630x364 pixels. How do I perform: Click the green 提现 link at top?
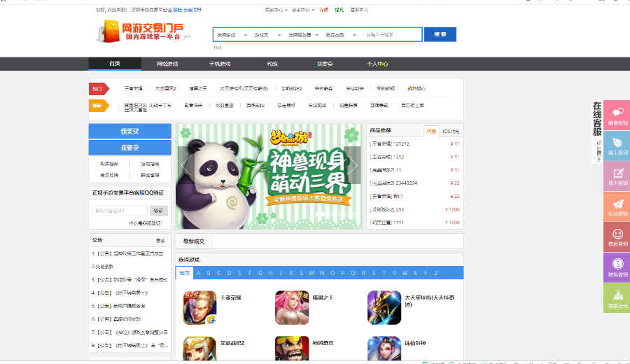(x=339, y=10)
